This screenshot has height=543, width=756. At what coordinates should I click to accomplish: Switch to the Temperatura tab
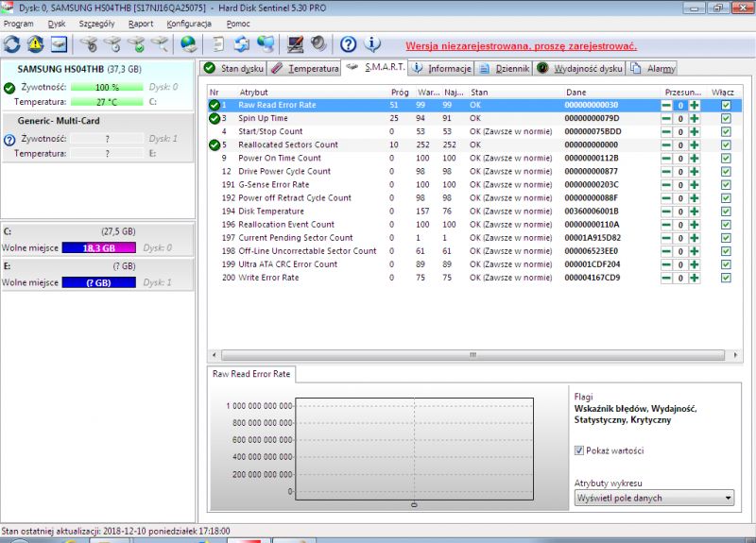[304, 68]
